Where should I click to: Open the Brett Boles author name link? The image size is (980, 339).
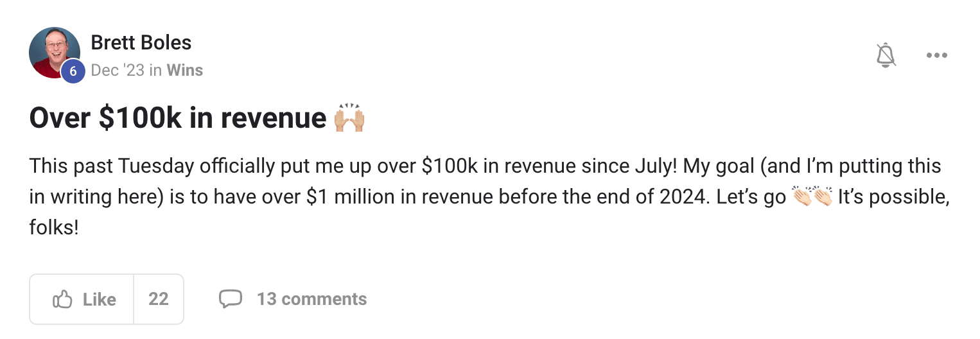141,43
